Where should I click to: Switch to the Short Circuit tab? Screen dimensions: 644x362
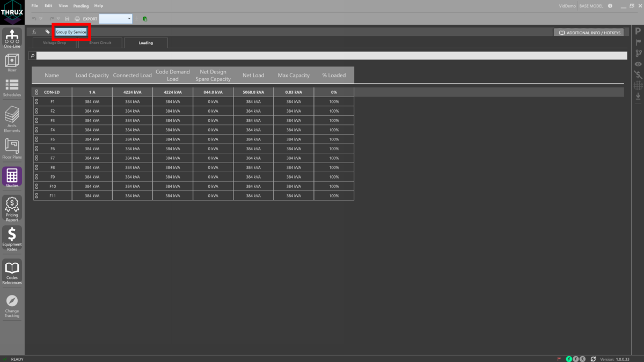100,43
